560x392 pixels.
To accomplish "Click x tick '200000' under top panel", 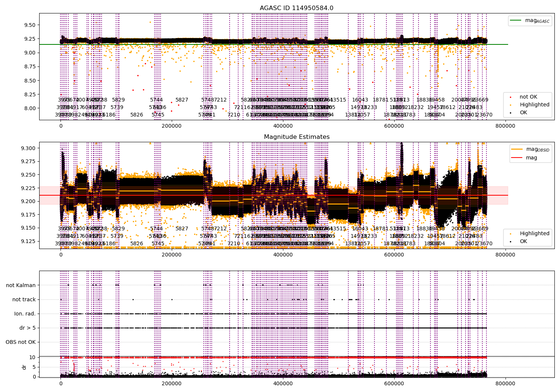I will tap(172, 126).
